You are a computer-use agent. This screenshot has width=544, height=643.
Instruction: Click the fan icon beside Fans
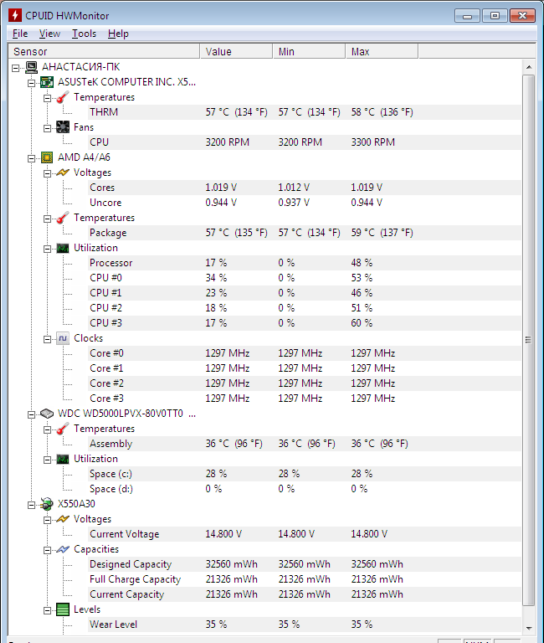coord(63,127)
